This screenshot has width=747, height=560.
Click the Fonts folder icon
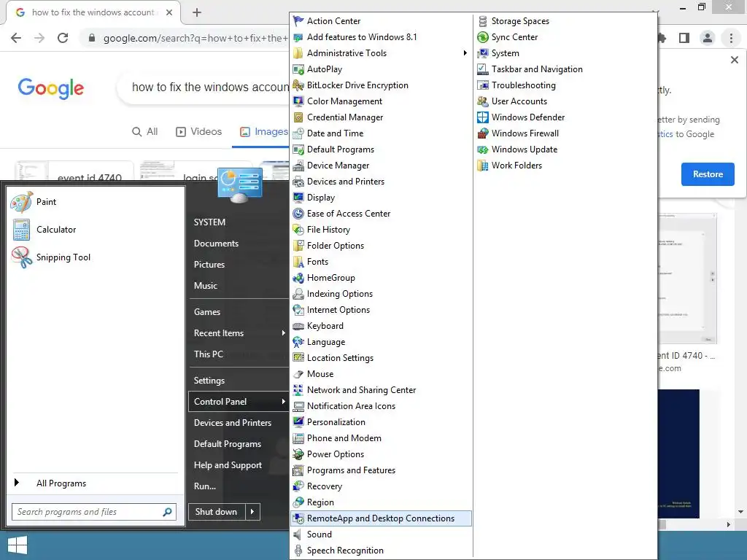298,262
